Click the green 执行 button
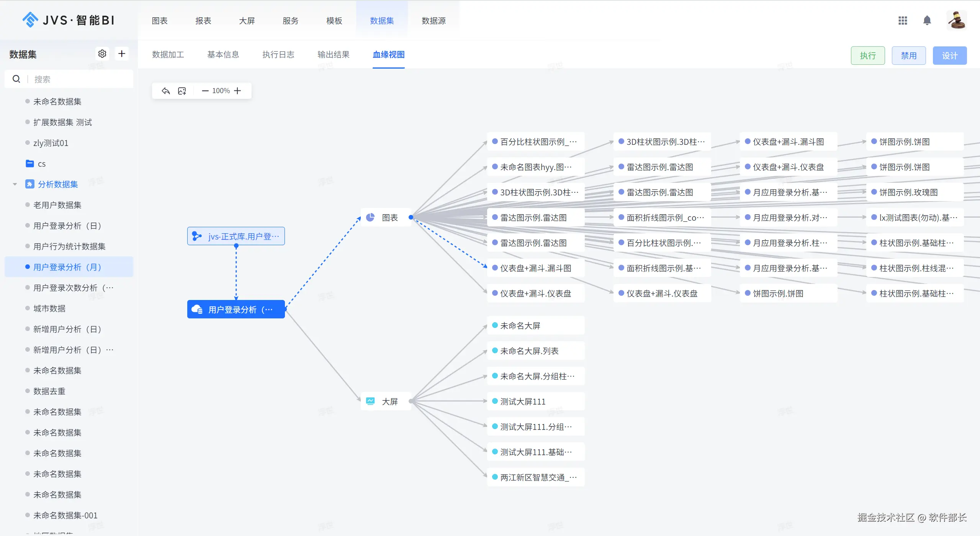 click(x=867, y=56)
